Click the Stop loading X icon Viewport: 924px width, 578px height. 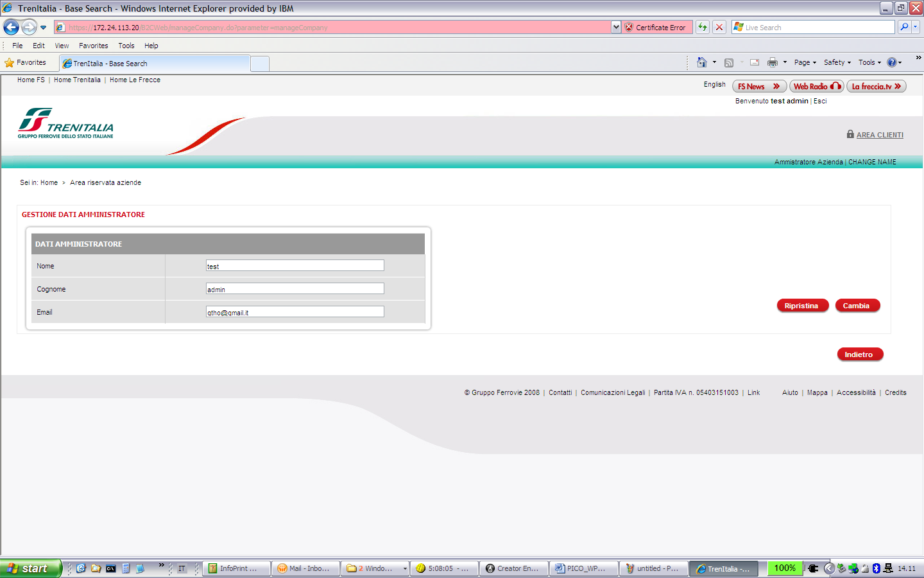[719, 27]
